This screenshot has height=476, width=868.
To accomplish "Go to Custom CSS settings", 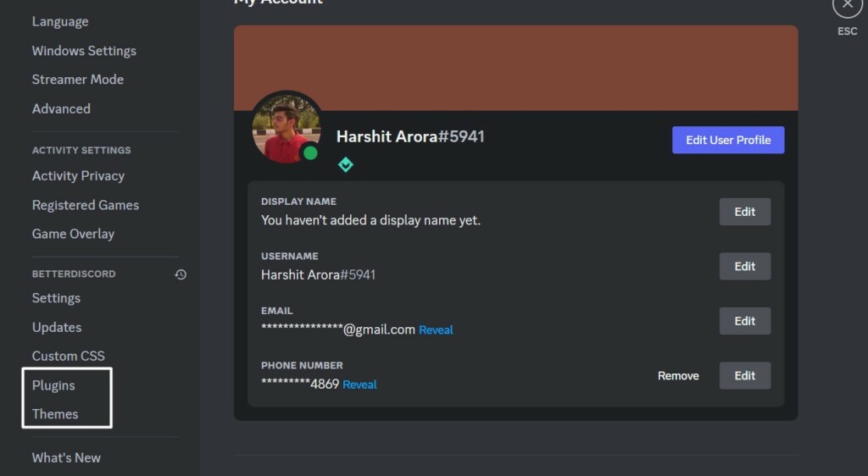I will (x=68, y=356).
